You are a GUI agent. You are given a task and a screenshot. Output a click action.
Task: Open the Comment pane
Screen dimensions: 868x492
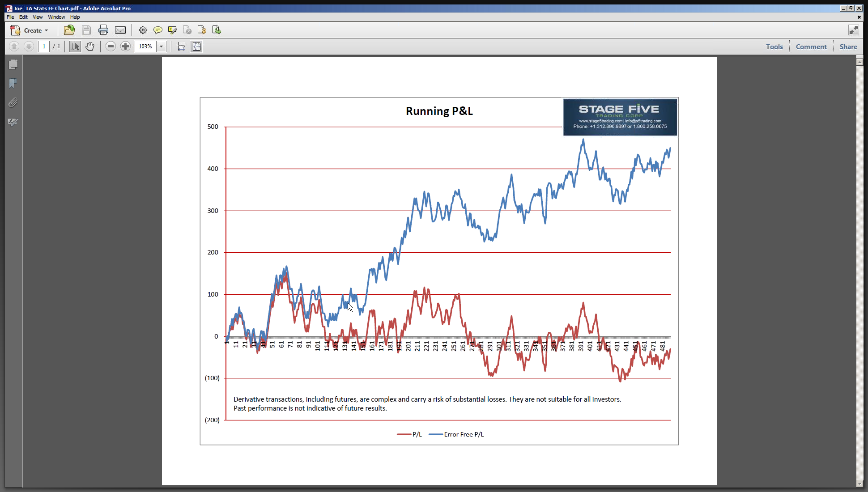(x=811, y=47)
